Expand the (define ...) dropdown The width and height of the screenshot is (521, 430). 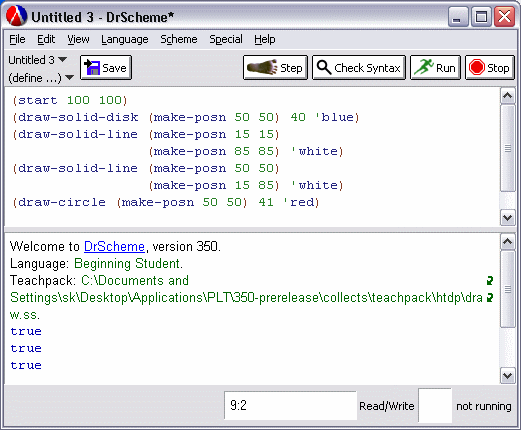tap(41, 78)
